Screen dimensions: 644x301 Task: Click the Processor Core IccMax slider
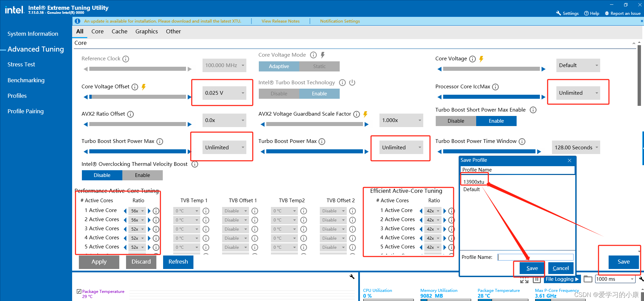[491, 97]
